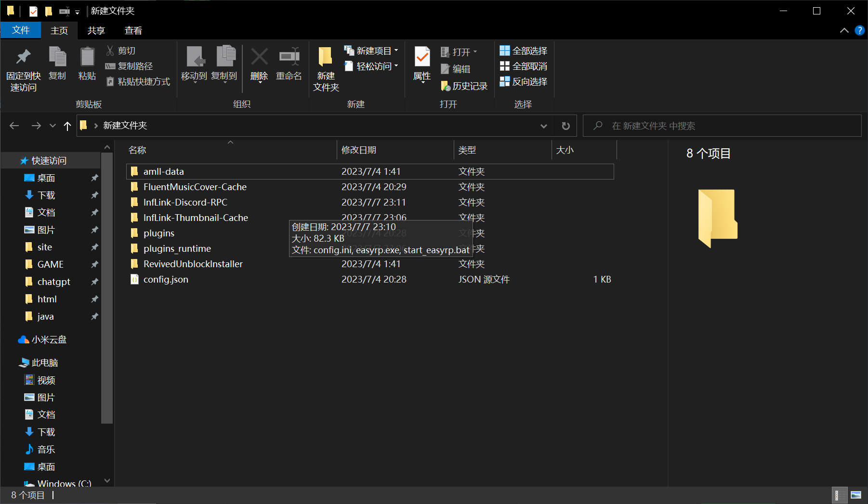
Task: Click Invert selection in ribbon
Action: (523, 81)
